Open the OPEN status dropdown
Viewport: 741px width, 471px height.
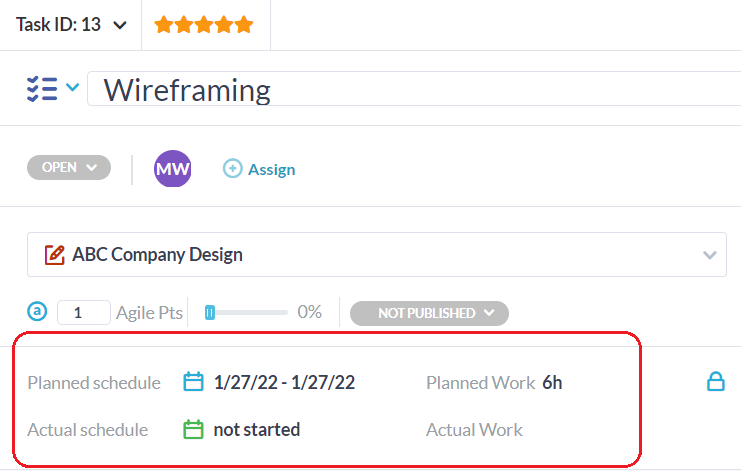coord(68,168)
